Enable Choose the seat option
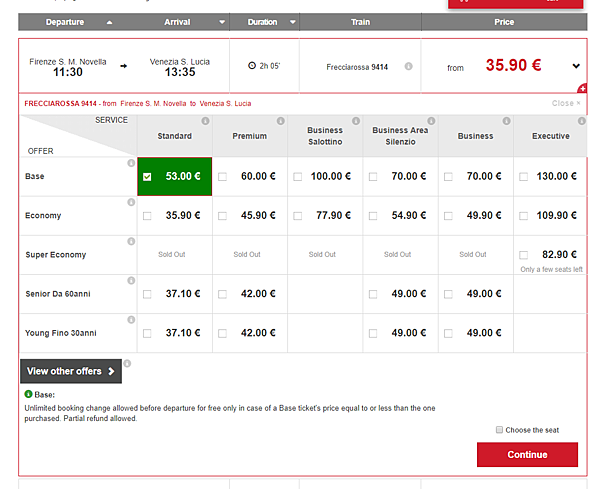Image resolution: width=600 pixels, height=489 pixels. (x=499, y=430)
